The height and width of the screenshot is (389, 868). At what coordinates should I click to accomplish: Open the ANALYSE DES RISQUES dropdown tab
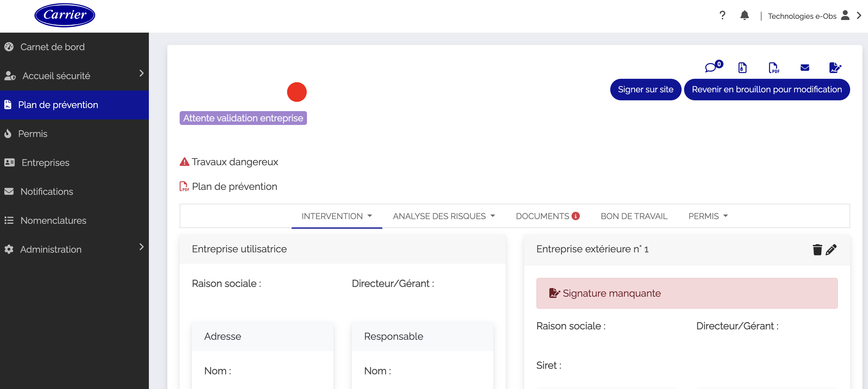444,216
